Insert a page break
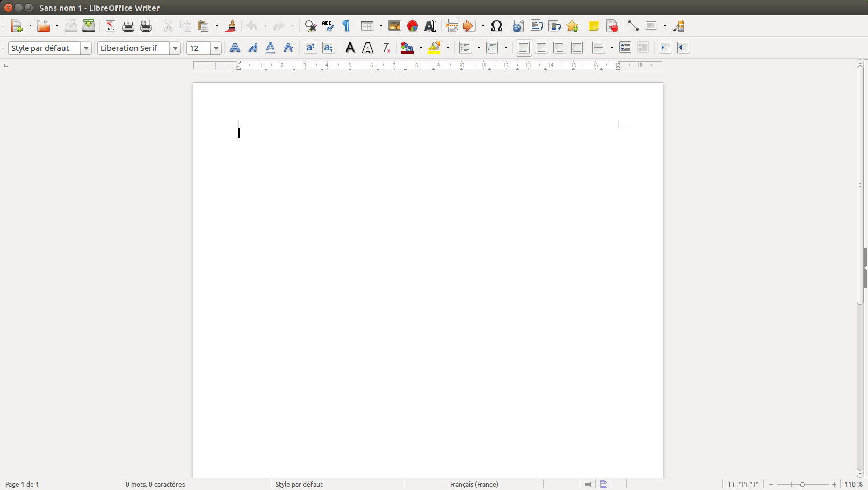The width and height of the screenshot is (868, 490). [x=452, y=26]
